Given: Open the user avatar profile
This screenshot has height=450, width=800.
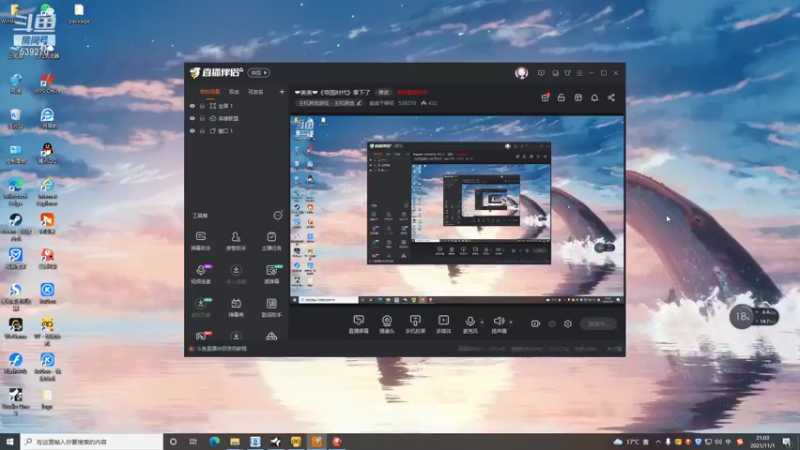Looking at the screenshot, I should coord(521,73).
